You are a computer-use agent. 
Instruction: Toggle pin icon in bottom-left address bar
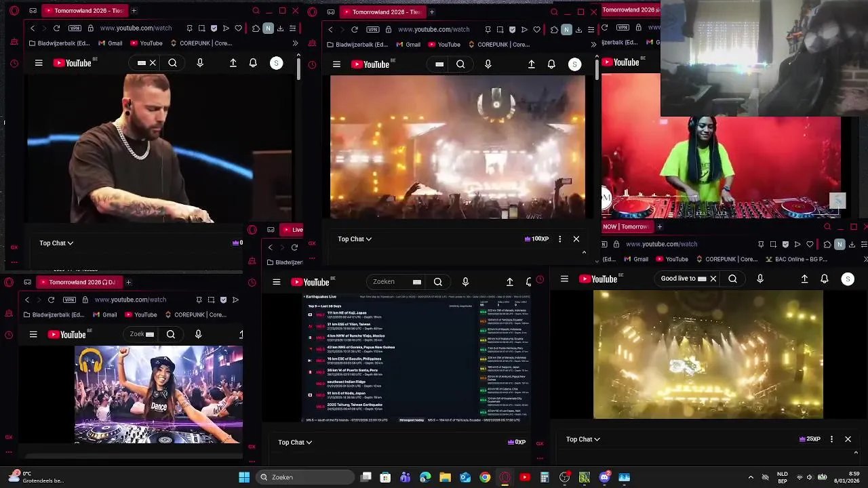[x=199, y=300]
